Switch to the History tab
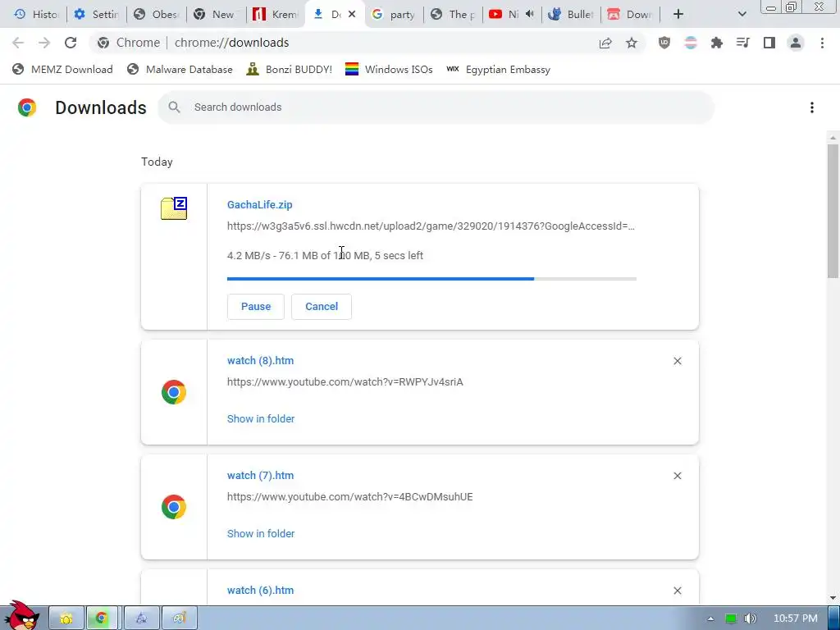This screenshot has width=840, height=630. point(36,15)
